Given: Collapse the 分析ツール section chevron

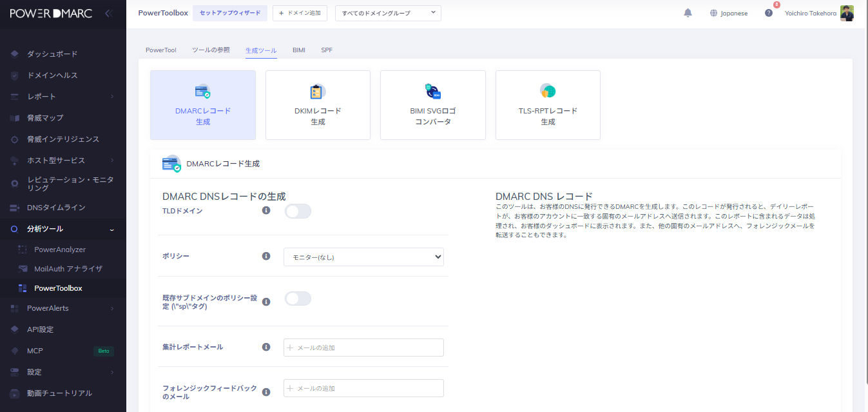Looking at the screenshot, I should click(x=112, y=229).
